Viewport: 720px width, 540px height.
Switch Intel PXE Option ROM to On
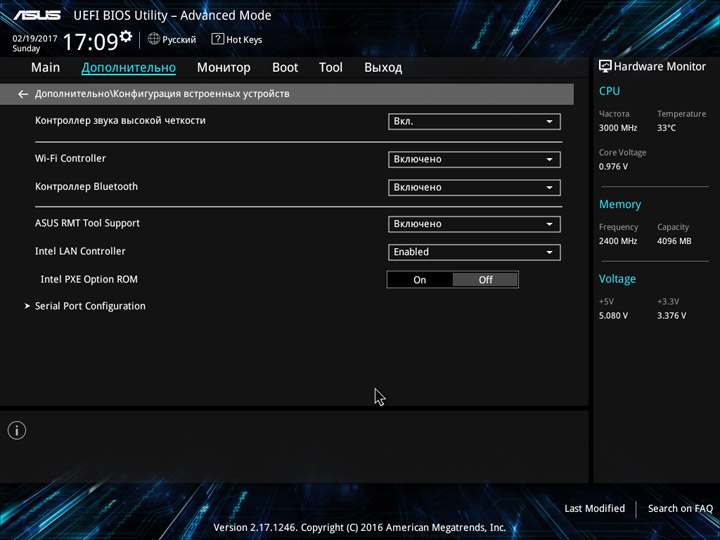coord(420,280)
